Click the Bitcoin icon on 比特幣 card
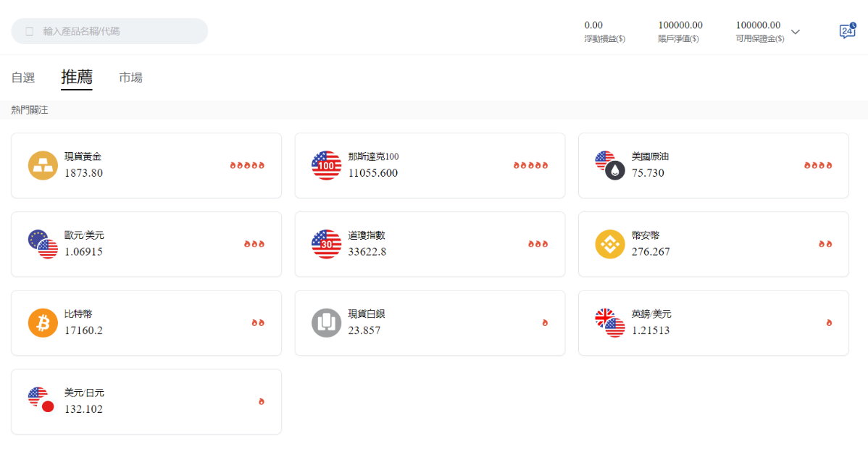This screenshot has height=449, width=868. [x=43, y=323]
